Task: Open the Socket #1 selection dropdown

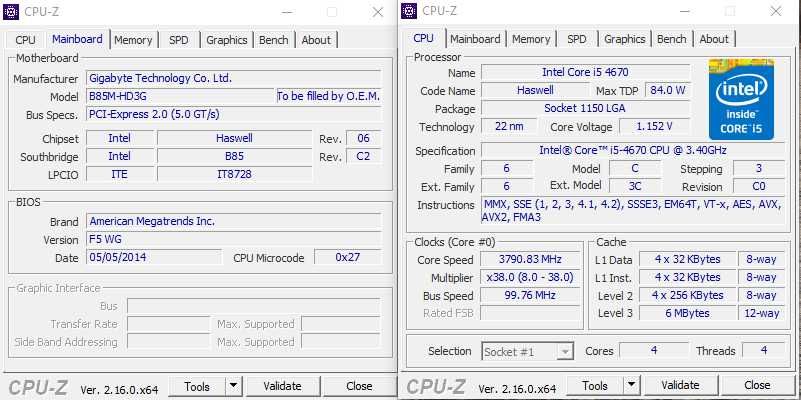Action: pyautogui.click(x=527, y=352)
